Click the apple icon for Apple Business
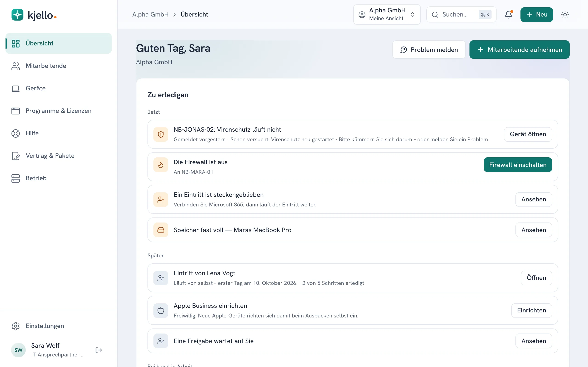The image size is (588, 367). [x=161, y=310]
